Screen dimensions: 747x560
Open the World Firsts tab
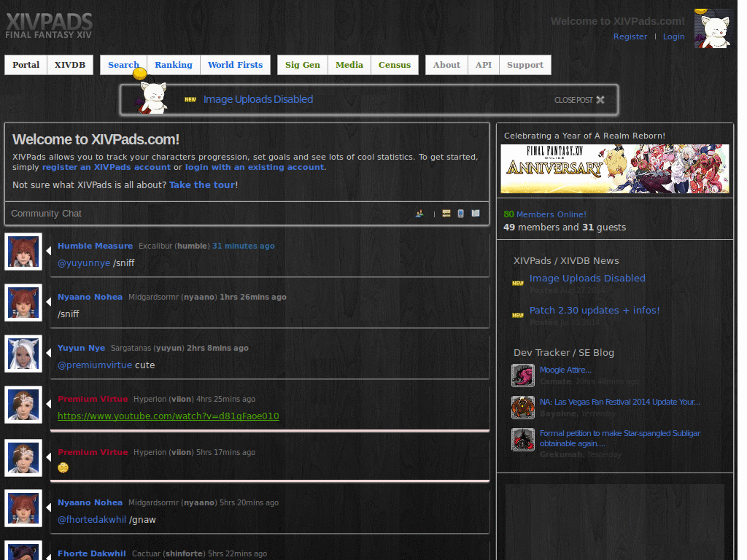click(x=235, y=65)
